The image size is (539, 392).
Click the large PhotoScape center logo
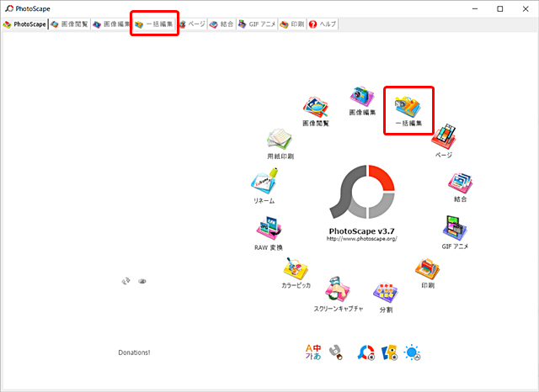[362, 192]
